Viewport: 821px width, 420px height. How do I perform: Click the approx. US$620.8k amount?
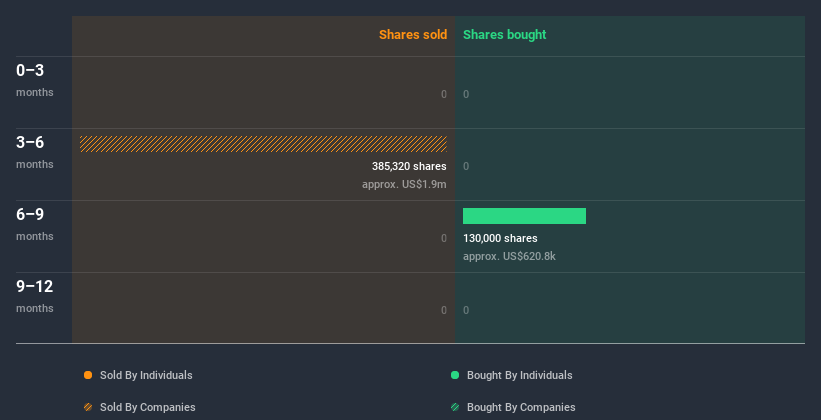pos(509,256)
